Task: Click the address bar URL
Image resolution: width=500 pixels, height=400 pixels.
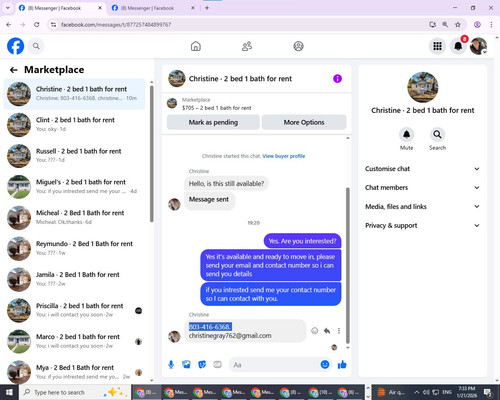Action: click(x=116, y=25)
